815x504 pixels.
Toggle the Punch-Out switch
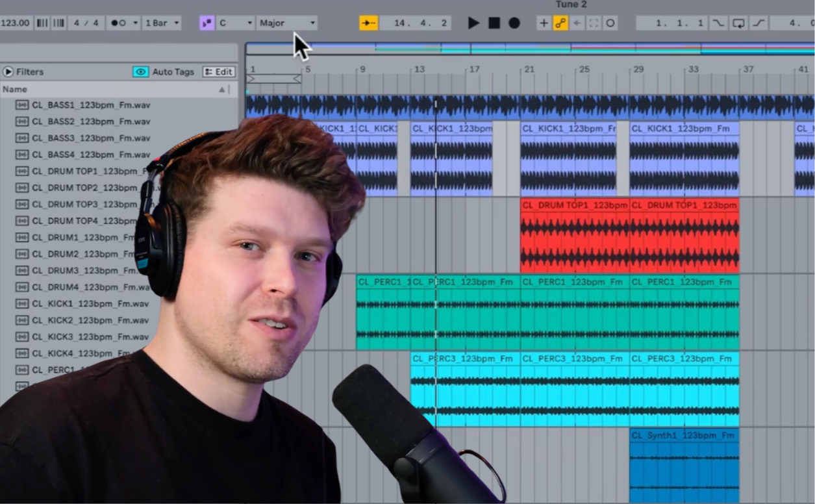pyautogui.click(x=758, y=23)
